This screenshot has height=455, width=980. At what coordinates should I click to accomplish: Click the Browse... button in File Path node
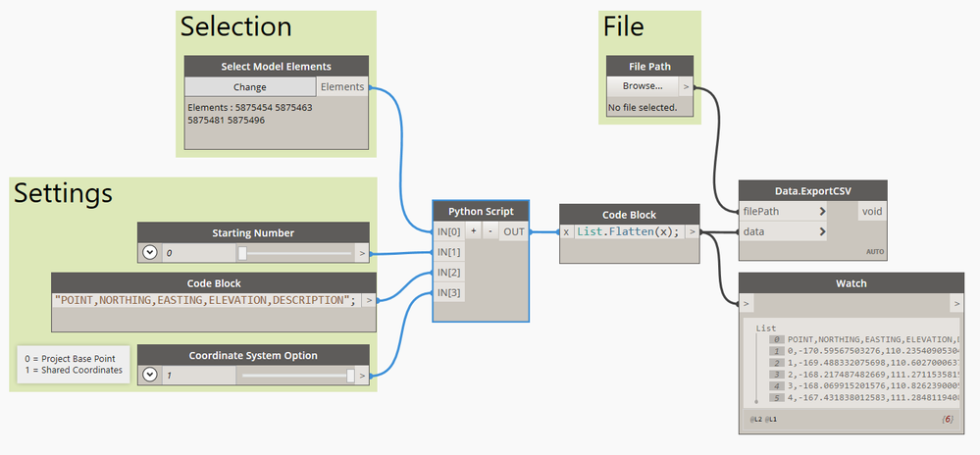coord(643,86)
